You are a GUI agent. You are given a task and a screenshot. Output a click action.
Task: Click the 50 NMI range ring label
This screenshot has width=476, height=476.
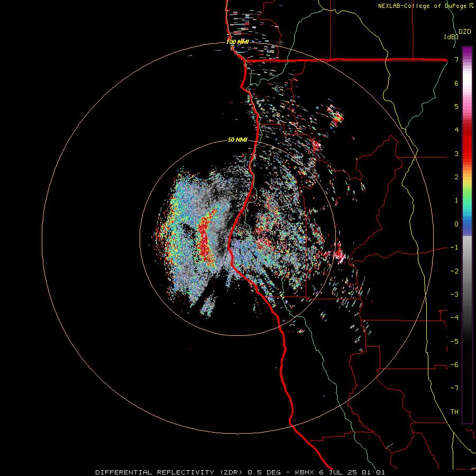pos(237,140)
